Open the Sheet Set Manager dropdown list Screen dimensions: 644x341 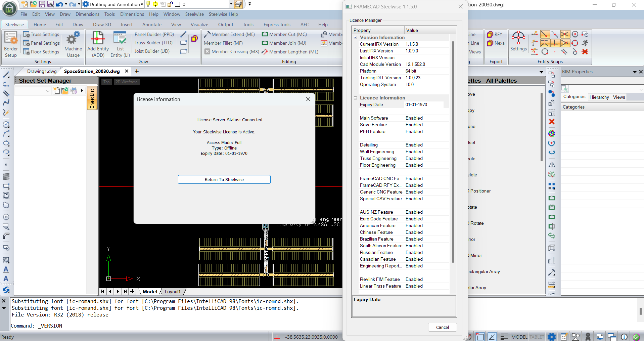33,91
